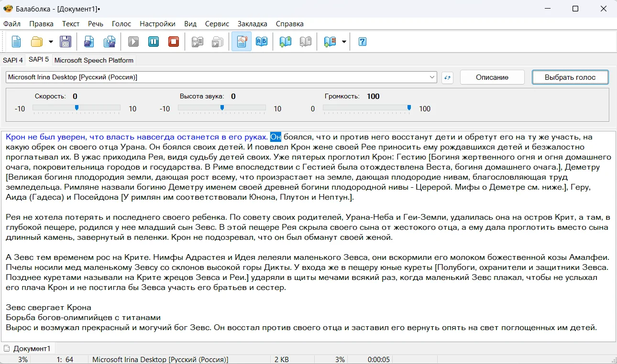Open the Речь menu
Image resolution: width=617 pixels, height=364 pixels.
tap(96, 24)
